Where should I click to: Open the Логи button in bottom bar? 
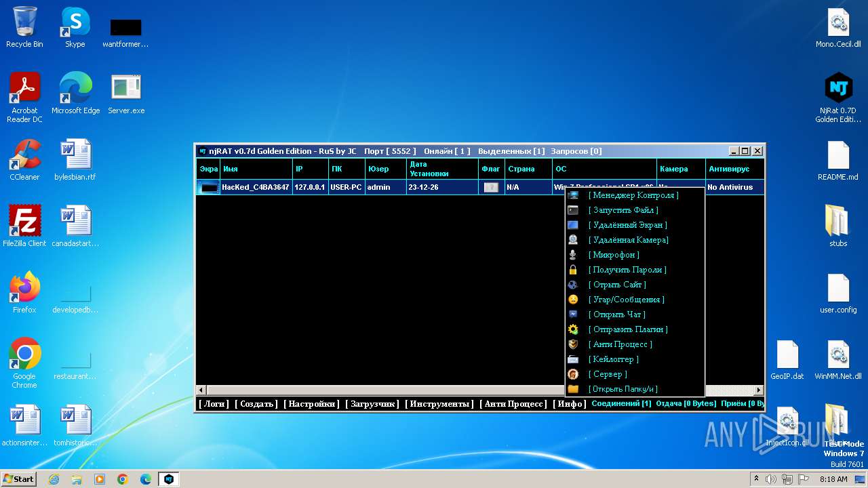point(214,404)
